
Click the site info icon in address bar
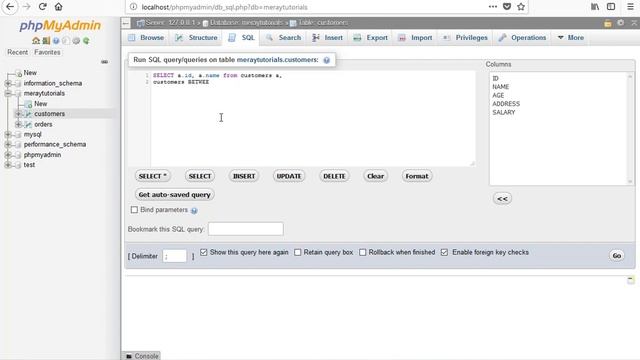(133, 7)
